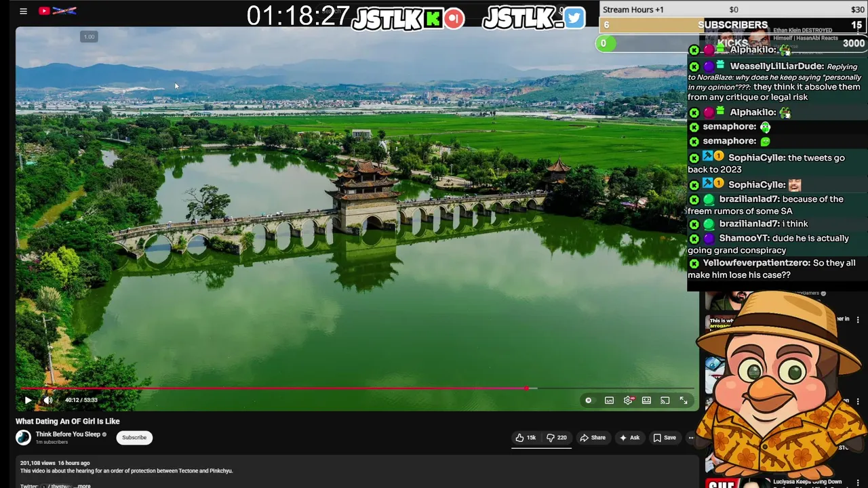Click Yellowfeverpatientzero username in chat

(x=756, y=263)
